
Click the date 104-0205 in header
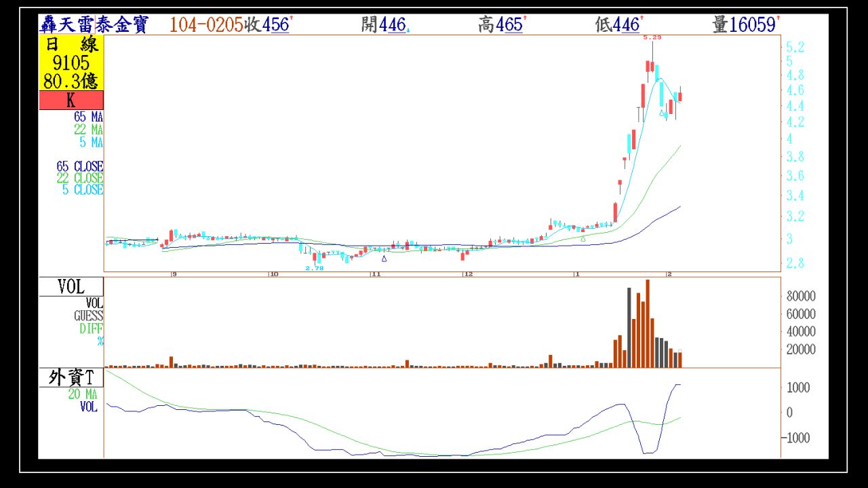coord(205,25)
